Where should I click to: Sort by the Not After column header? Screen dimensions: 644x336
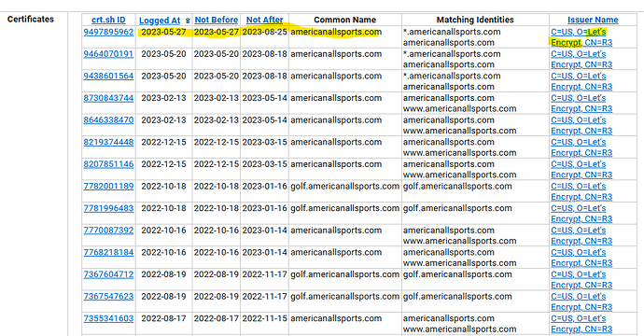(264, 20)
